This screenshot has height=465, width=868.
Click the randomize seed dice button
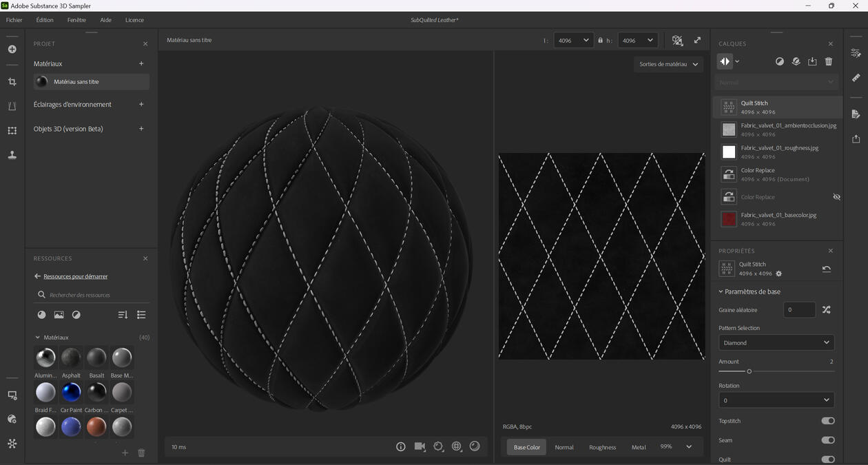(x=827, y=309)
